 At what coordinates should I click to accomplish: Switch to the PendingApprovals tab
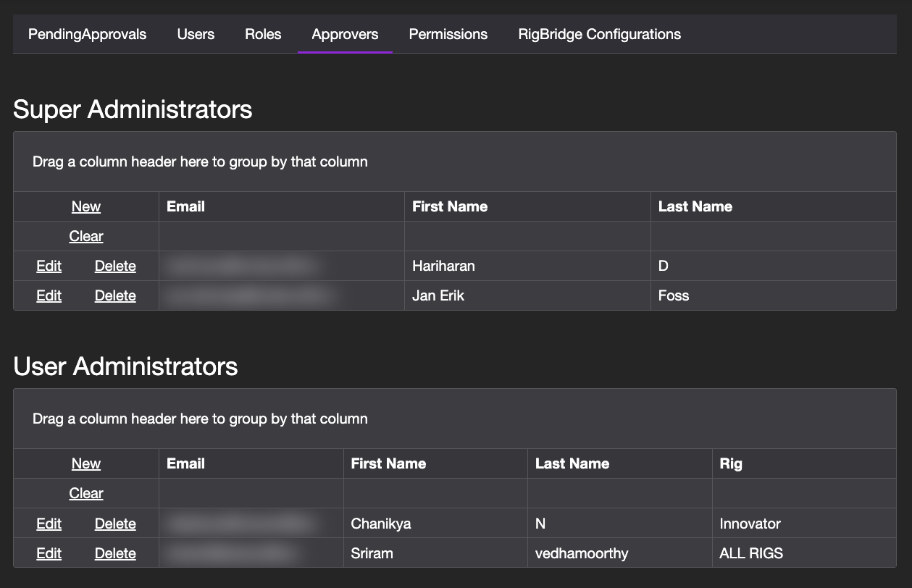point(86,34)
